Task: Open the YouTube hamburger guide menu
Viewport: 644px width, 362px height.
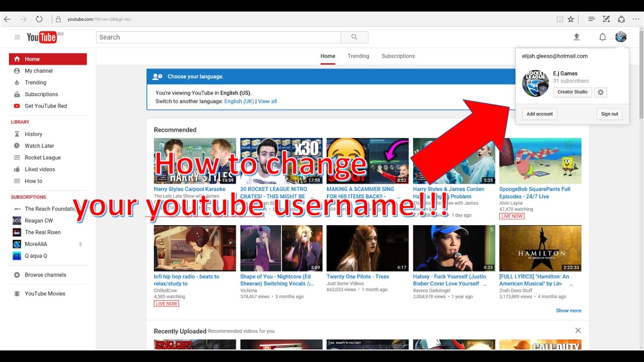Action: click(17, 37)
